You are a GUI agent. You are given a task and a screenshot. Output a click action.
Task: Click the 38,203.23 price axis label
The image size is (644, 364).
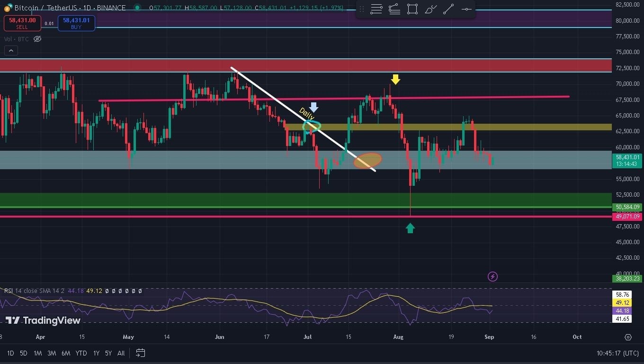pos(627,279)
